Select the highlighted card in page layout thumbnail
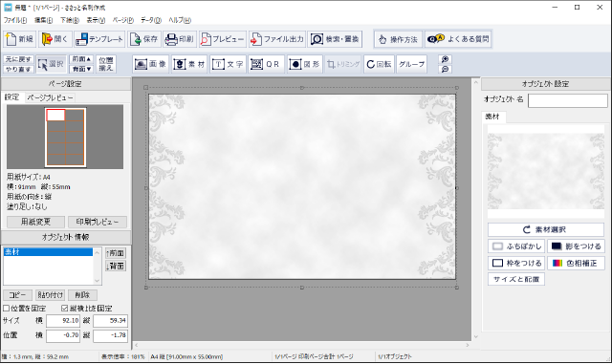 (x=55, y=115)
